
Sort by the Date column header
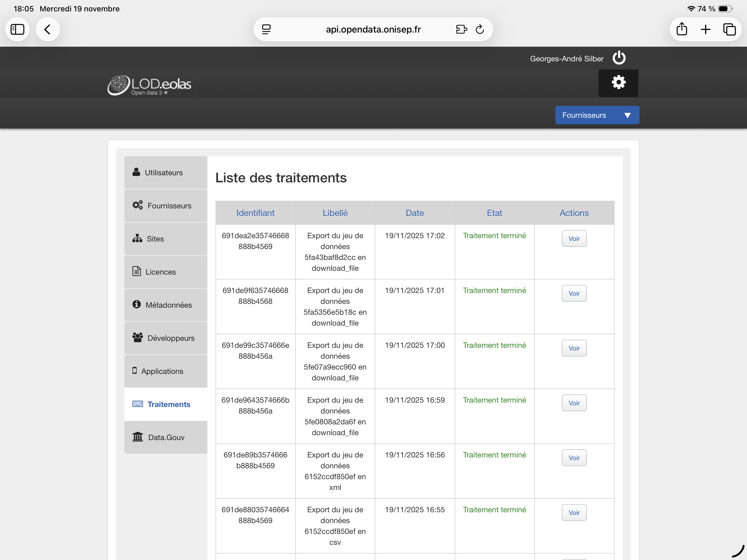pos(414,213)
